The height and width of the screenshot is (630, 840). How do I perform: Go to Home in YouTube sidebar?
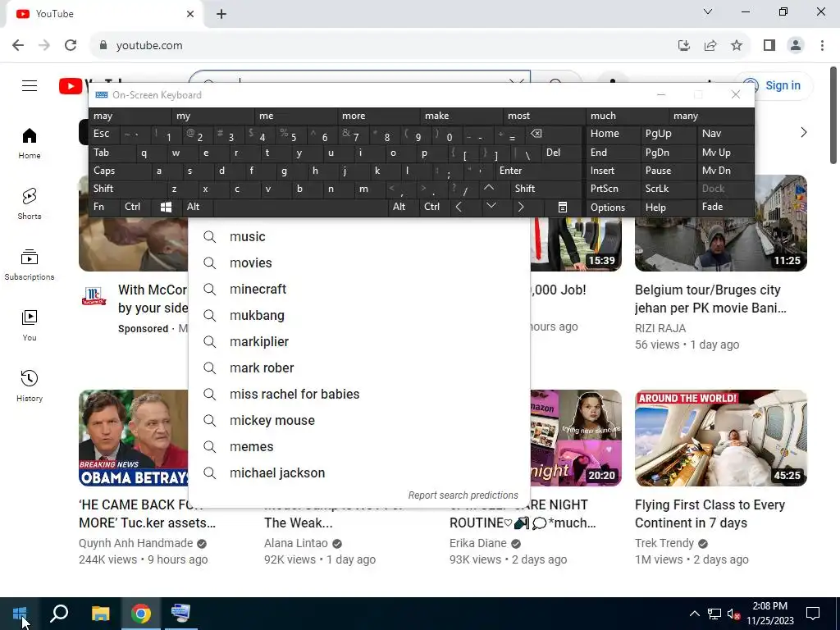30,144
